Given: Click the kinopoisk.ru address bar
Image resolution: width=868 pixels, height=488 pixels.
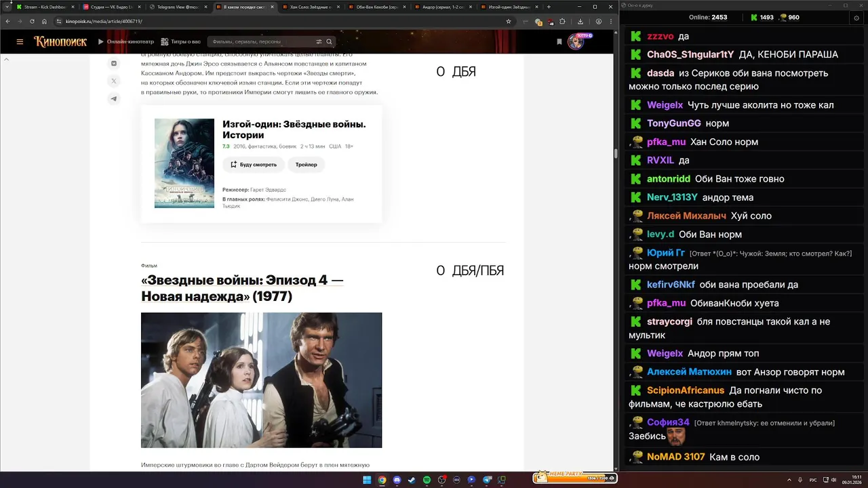Looking at the screenshot, I should pyautogui.click(x=285, y=21).
